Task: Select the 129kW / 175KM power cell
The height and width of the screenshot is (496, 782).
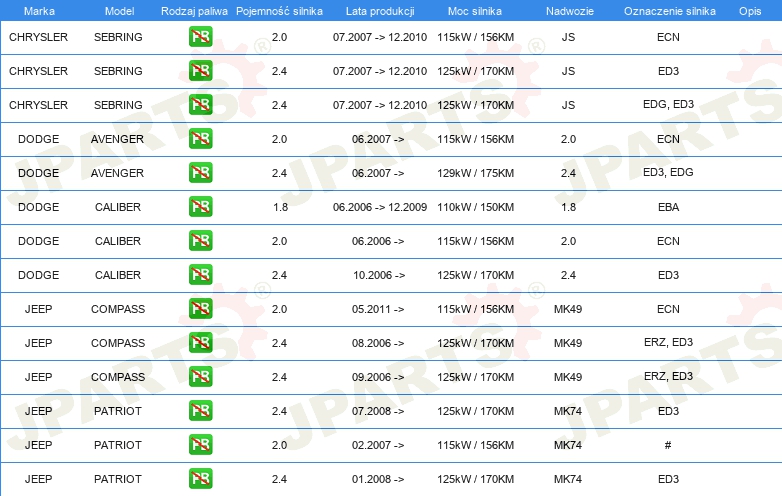Action: 475,173
